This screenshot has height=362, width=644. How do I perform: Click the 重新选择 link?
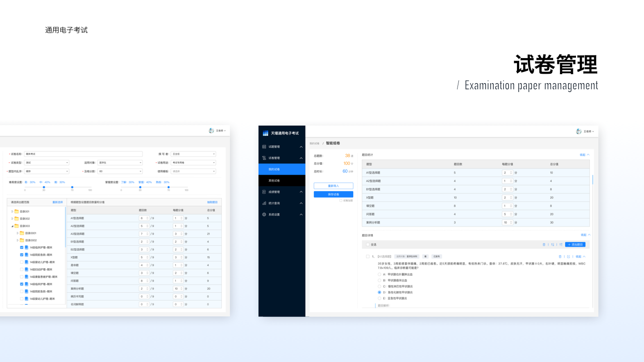click(58, 202)
